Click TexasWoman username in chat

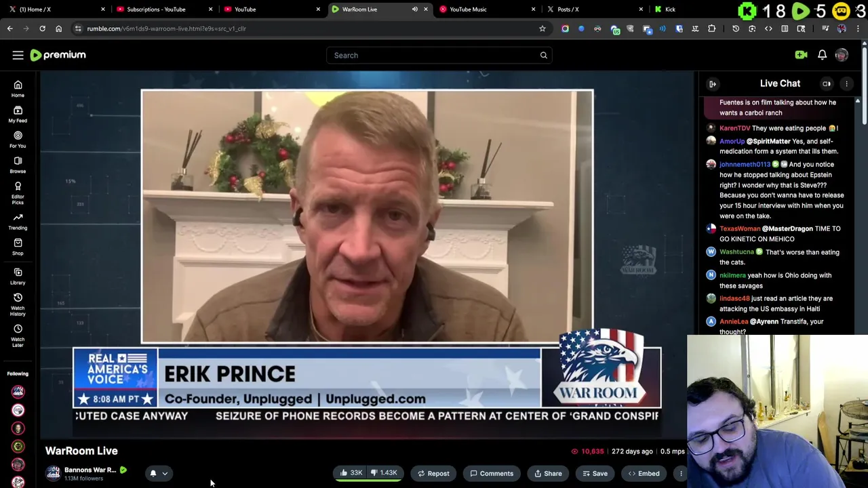[740, 229]
